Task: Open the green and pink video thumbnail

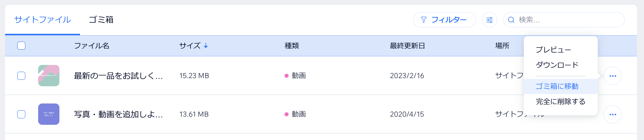Action: click(49, 76)
